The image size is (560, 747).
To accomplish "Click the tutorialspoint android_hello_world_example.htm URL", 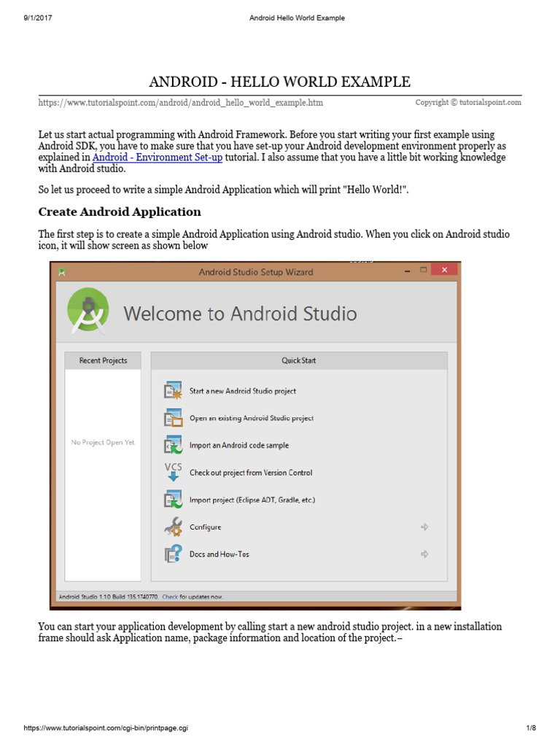I will pyautogui.click(x=181, y=102).
